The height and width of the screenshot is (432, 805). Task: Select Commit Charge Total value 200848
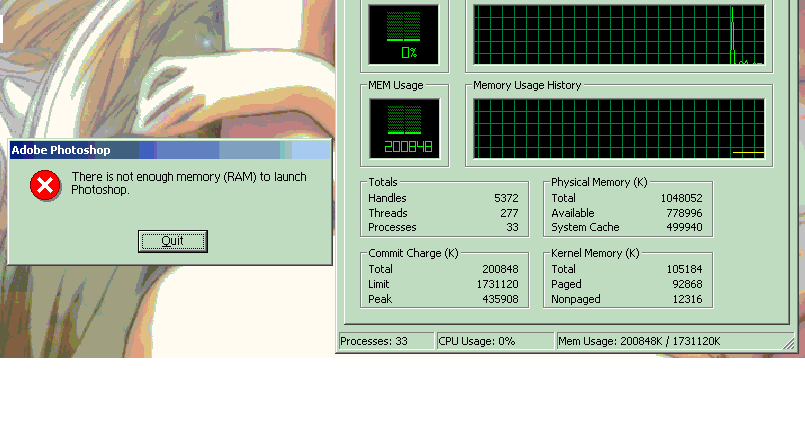click(x=500, y=269)
